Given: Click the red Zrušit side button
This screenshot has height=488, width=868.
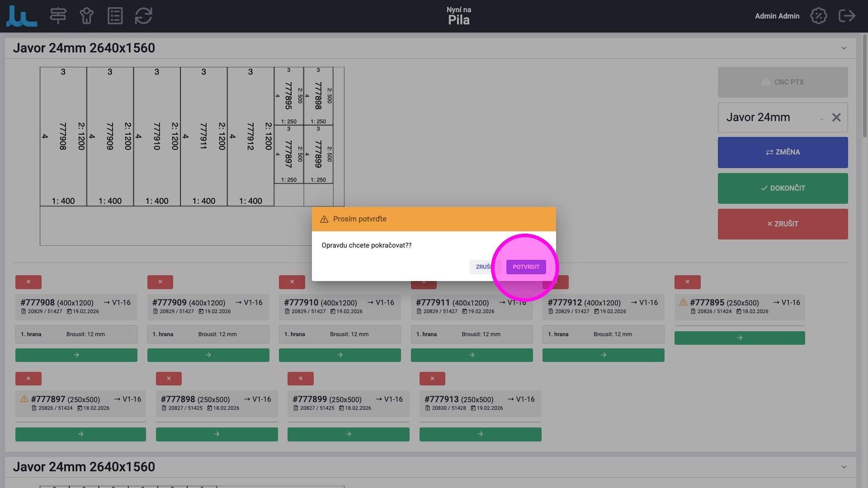Looking at the screenshot, I should (783, 224).
